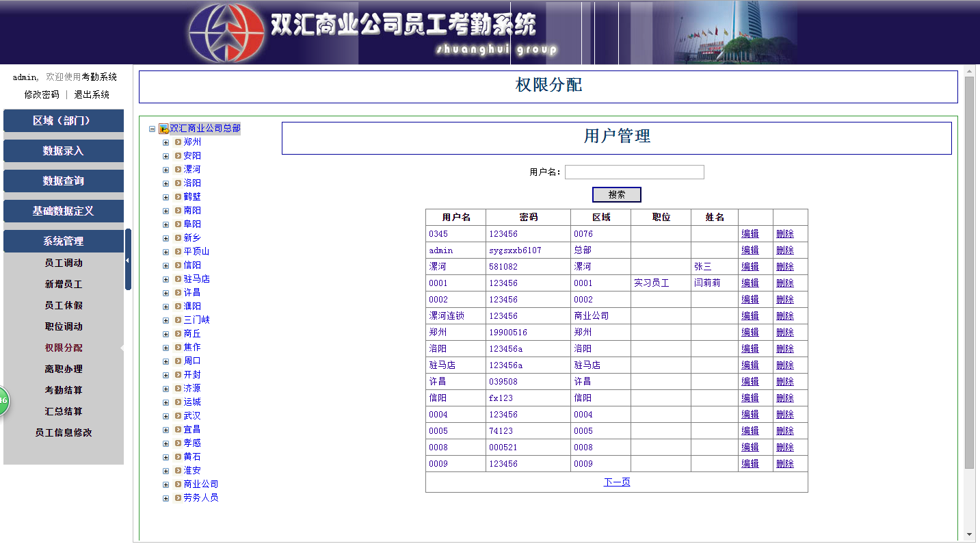The width and height of the screenshot is (980, 544).
Task: Go to 员工休假 submenu item
Action: [64, 305]
